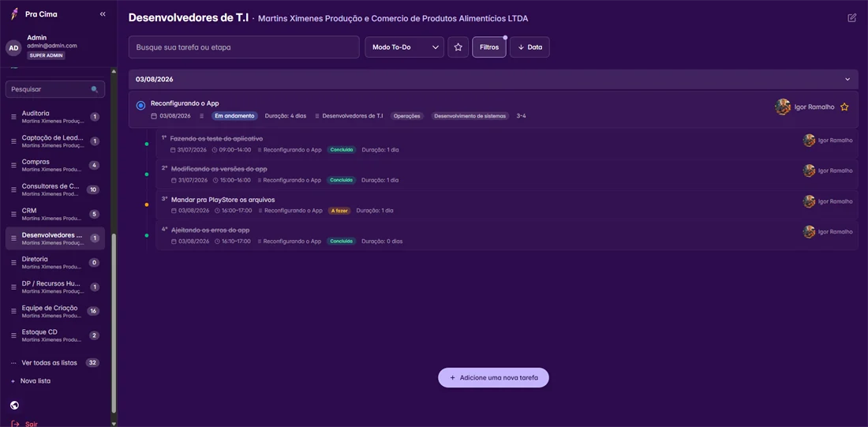
Task: Collapse the 03/08/2026 date group chevron
Action: click(x=847, y=79)
